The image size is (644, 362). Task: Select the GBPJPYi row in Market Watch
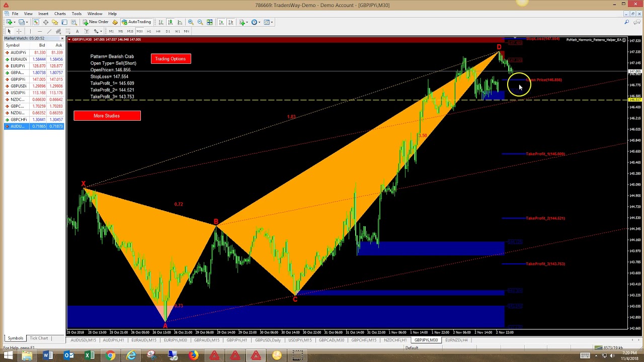click(x=34, y=79)
